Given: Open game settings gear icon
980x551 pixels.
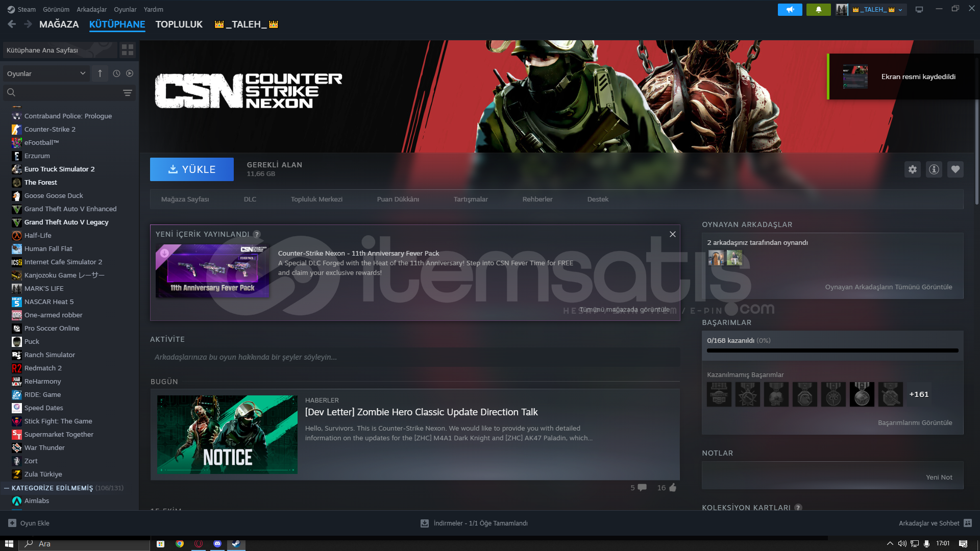Looking at the screenshot, I should (912, 169).
